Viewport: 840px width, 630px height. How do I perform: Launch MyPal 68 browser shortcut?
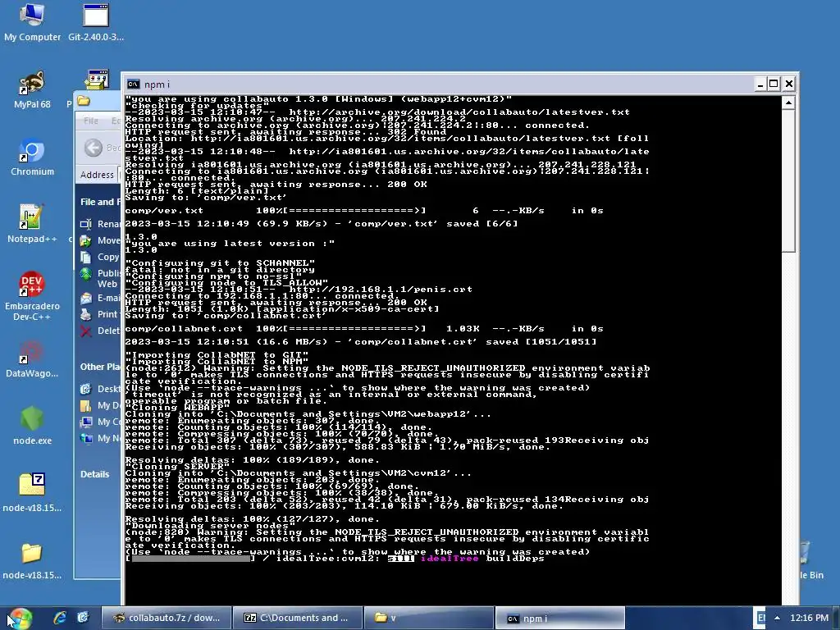(32, 90)
